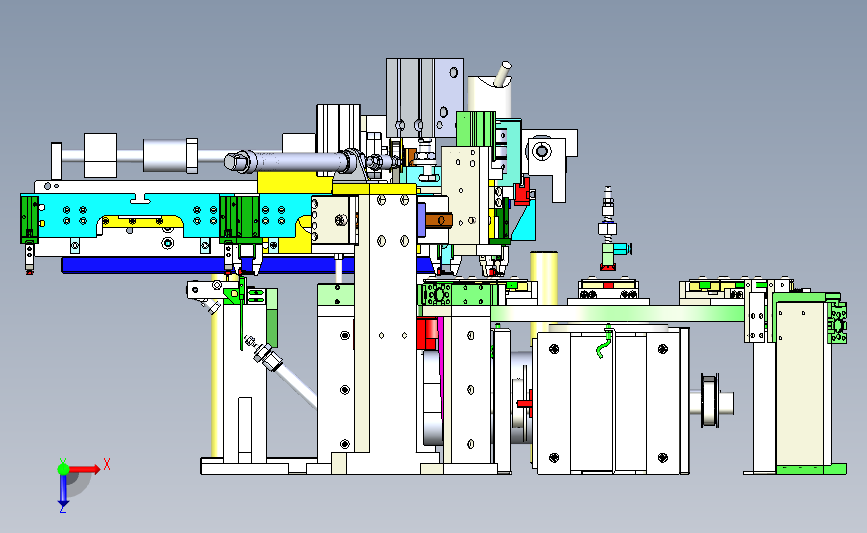Image resolution: width=867 pixels, height=533 pixels.
Task: Pick the diagonal tube's hex fitting
Action: 268,359
